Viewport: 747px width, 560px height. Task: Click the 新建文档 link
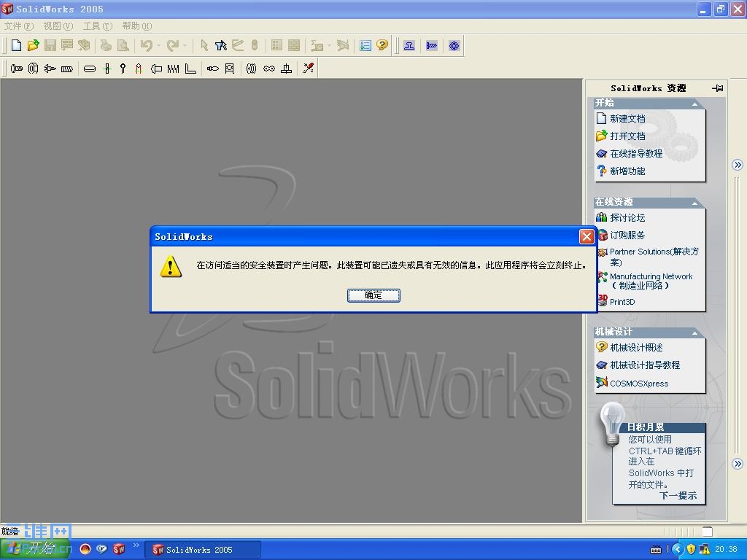click(627, 119)
